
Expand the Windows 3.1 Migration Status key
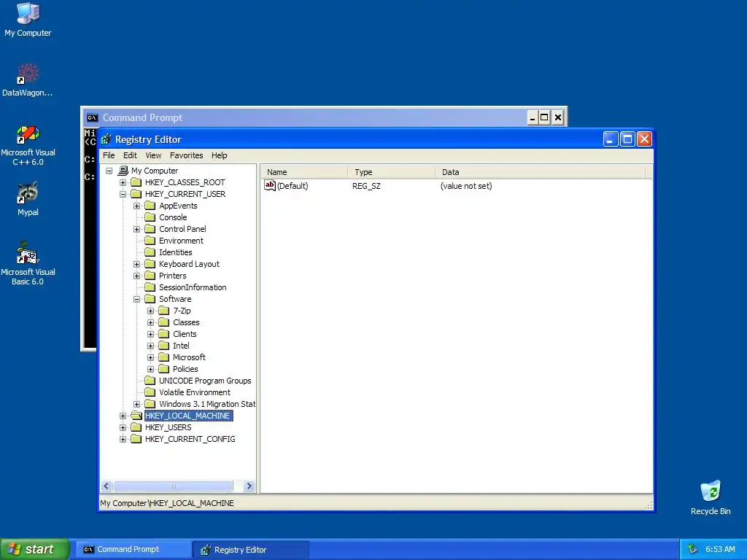[136, 404]
